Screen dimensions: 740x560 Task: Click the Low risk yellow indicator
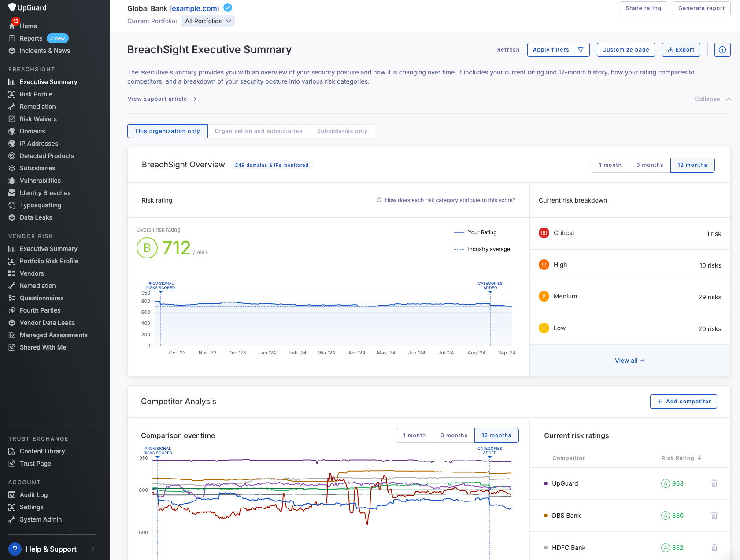coord(544,328)
